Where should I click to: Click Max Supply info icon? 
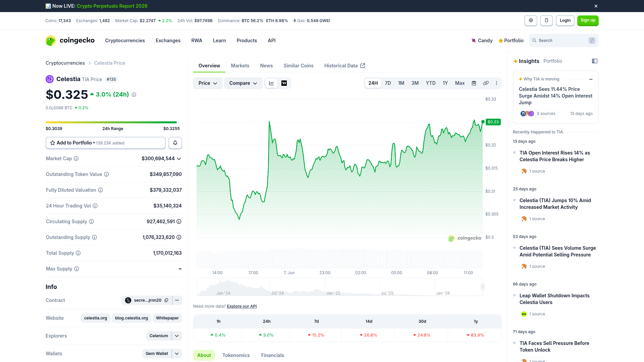(76, 269)
